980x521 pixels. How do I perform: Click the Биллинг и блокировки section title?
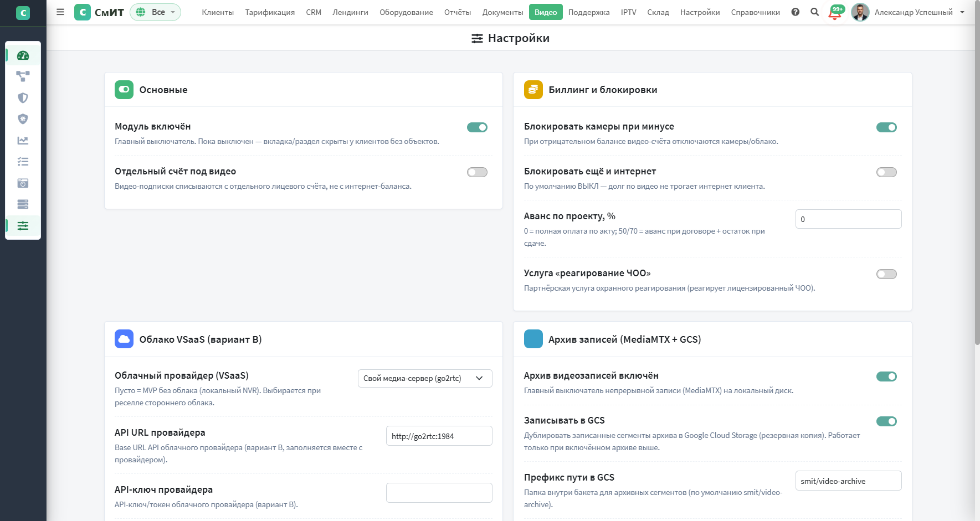click(x=603, y=90)
